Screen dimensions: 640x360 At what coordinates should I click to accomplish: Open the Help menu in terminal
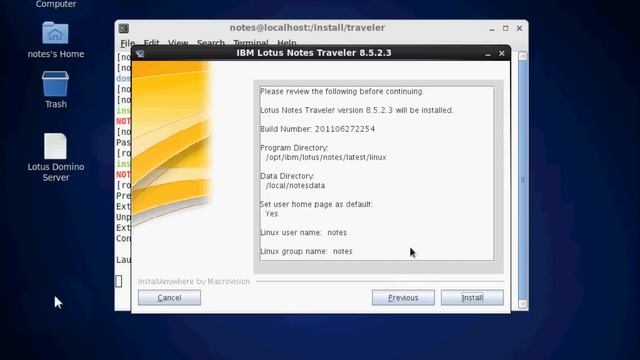tap(287, 43)
